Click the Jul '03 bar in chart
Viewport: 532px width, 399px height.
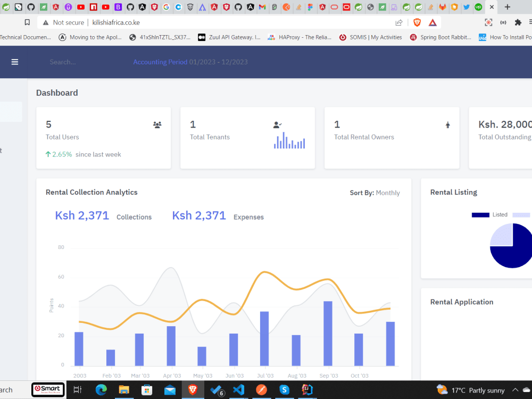tap(264, 338)
